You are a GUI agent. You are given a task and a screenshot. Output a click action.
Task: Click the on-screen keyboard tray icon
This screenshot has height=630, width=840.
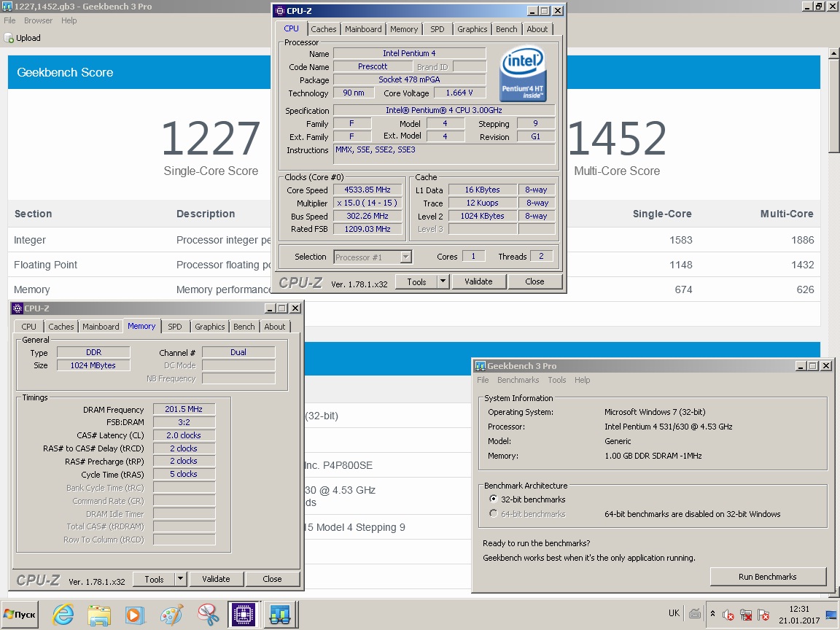pyautogui.click(x=695, y=614)
